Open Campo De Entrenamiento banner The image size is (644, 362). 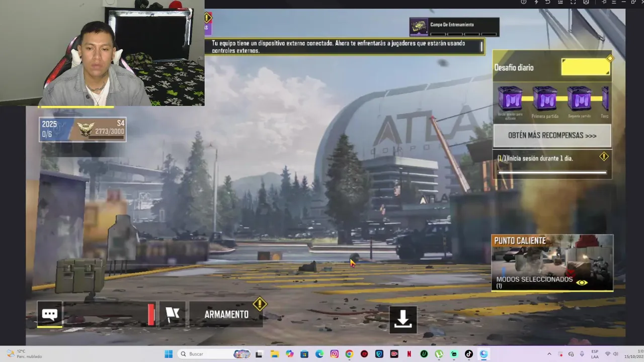coord(454,27)
